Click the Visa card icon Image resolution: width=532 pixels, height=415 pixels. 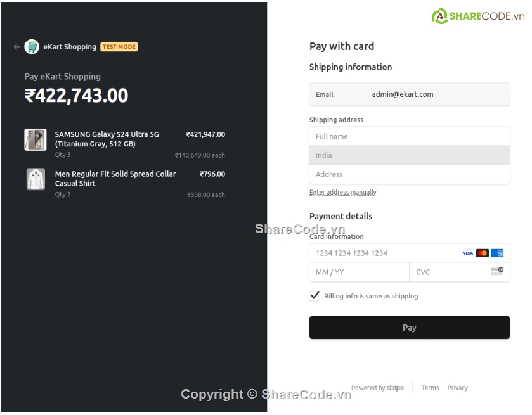pyautogui.click(x=467, y=253)
